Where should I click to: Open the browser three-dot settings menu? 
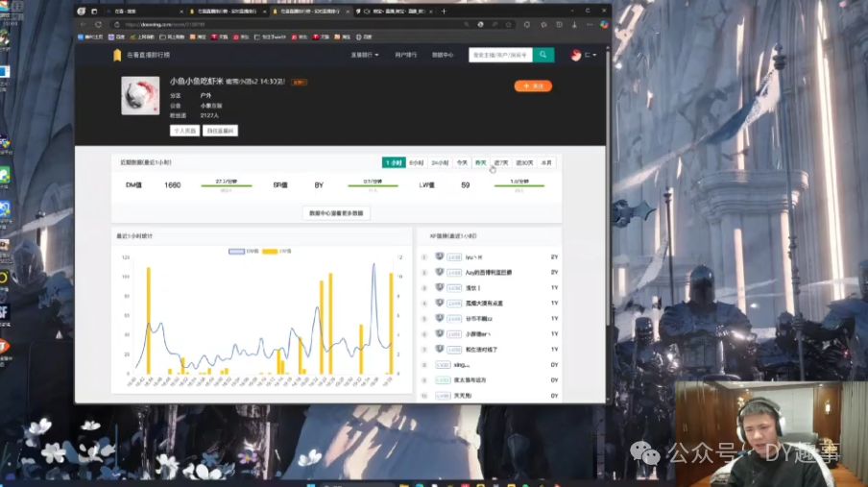pos(590,24)
